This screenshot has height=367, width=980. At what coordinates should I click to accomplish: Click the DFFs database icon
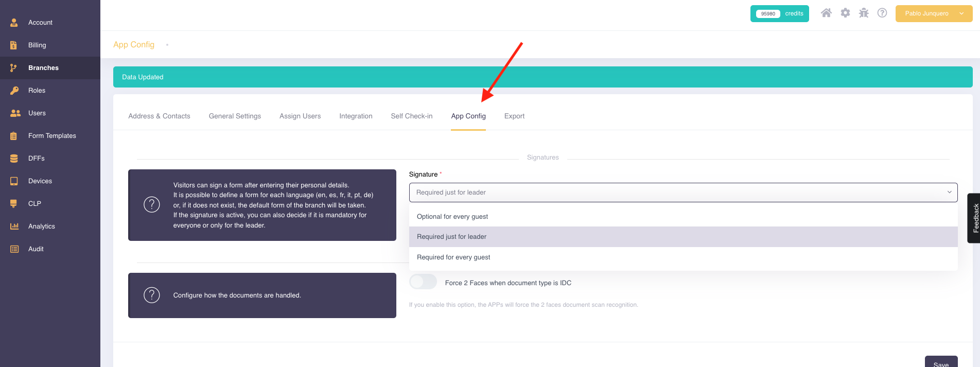(x=14, y=159)
